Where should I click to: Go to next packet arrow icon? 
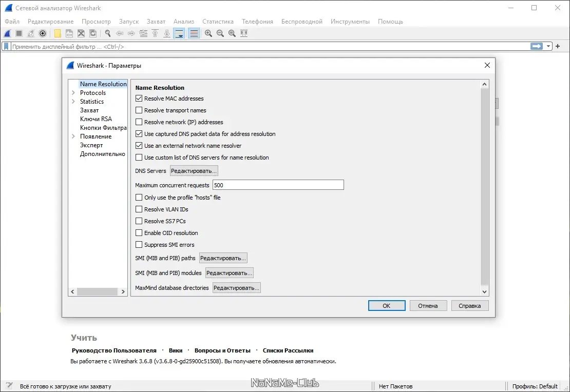131,33
